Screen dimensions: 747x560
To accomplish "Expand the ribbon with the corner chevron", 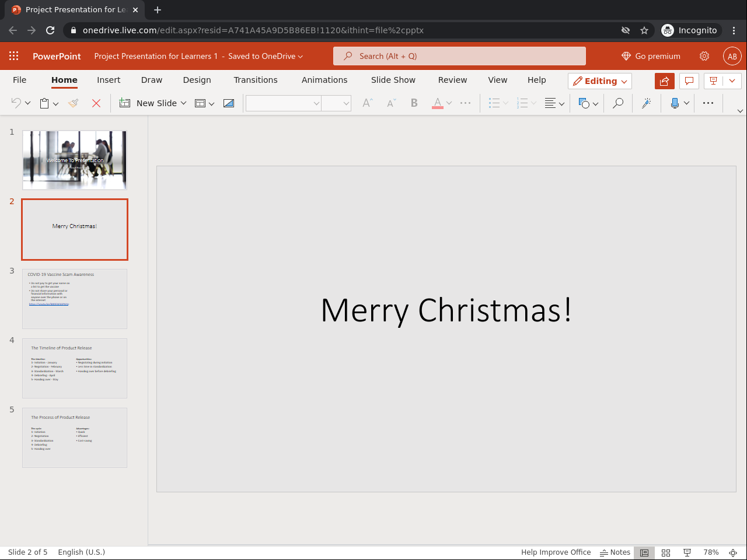I will pos(740,111).
